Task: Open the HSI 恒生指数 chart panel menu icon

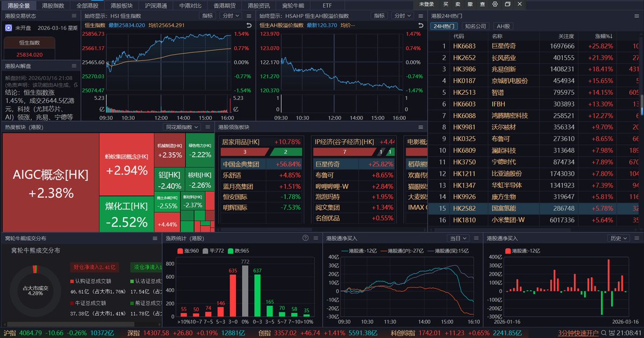Action: tap(249, 16)
